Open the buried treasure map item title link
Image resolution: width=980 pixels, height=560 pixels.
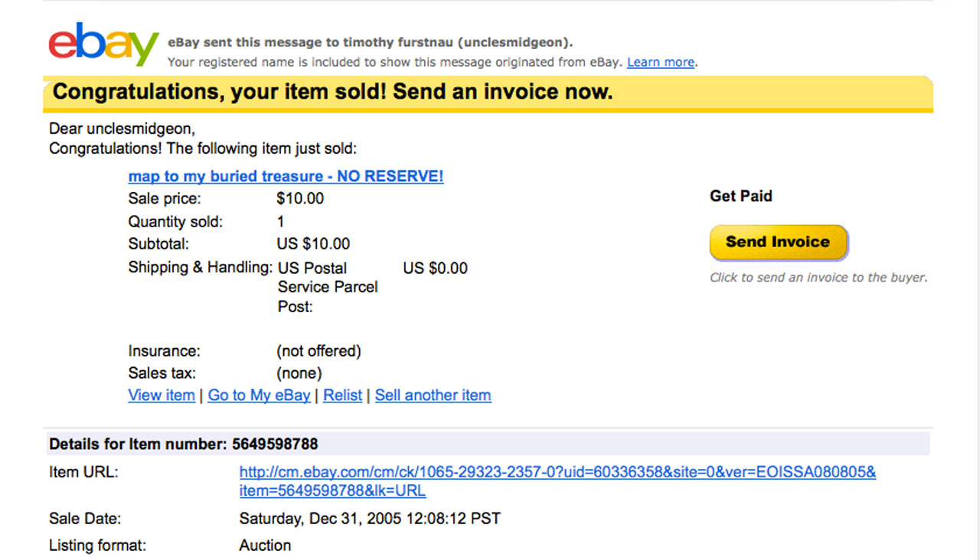click(286, 177)
